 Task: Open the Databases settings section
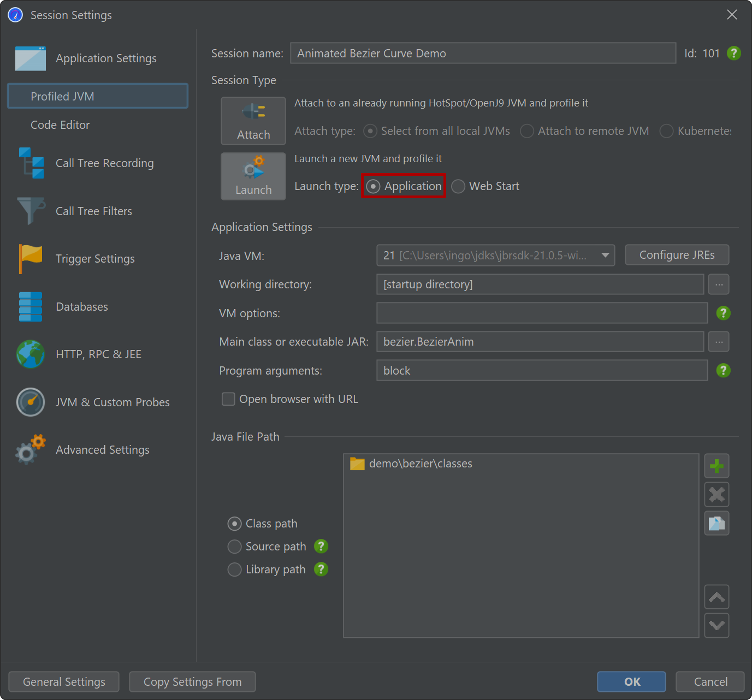[x=81, y=307]
